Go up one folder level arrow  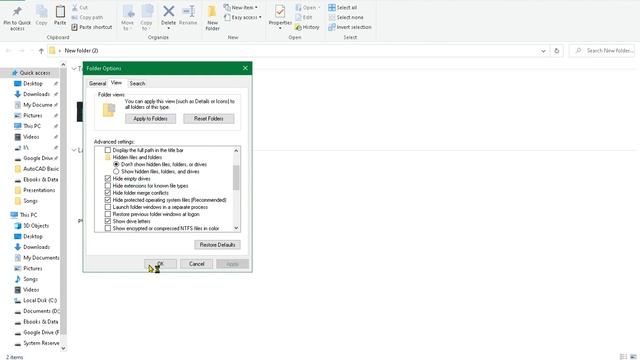[41, 51]
